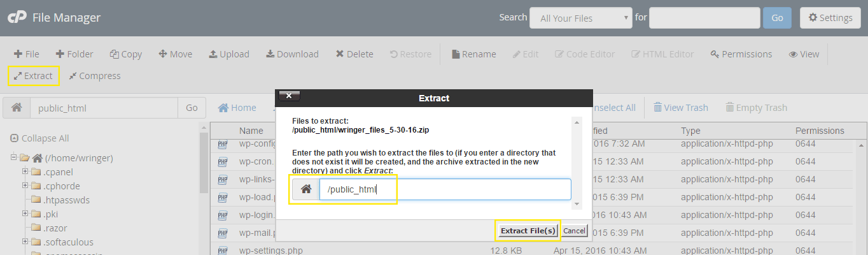Open the Settings button

click(x=830, y=18)
